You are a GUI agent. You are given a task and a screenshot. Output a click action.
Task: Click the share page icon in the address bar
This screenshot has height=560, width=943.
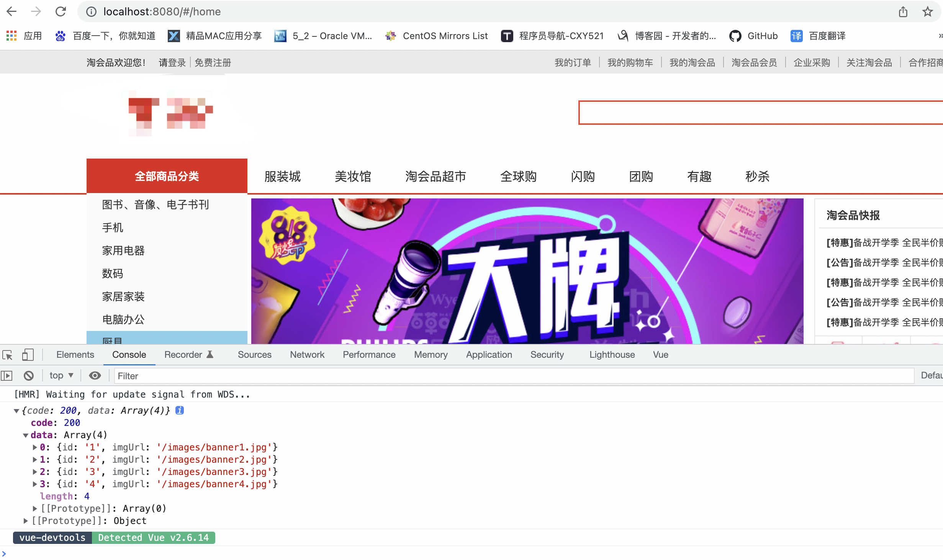tap(903, 11)
